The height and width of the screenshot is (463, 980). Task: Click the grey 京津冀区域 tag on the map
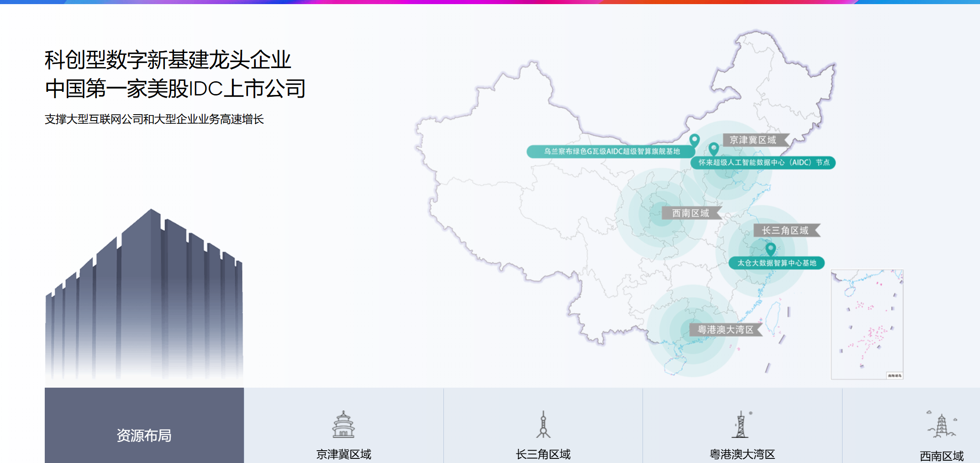coord(756,140)
